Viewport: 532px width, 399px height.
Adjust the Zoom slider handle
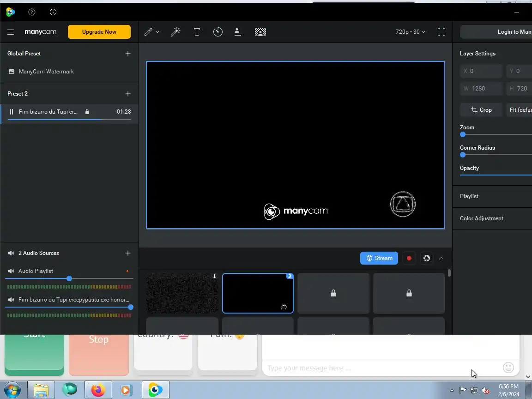click(x=463, y=134)
